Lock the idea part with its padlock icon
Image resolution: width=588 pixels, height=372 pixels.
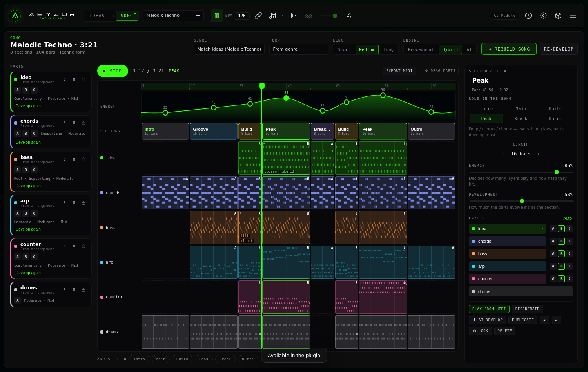pyautogui.click(x=83, y=79)
